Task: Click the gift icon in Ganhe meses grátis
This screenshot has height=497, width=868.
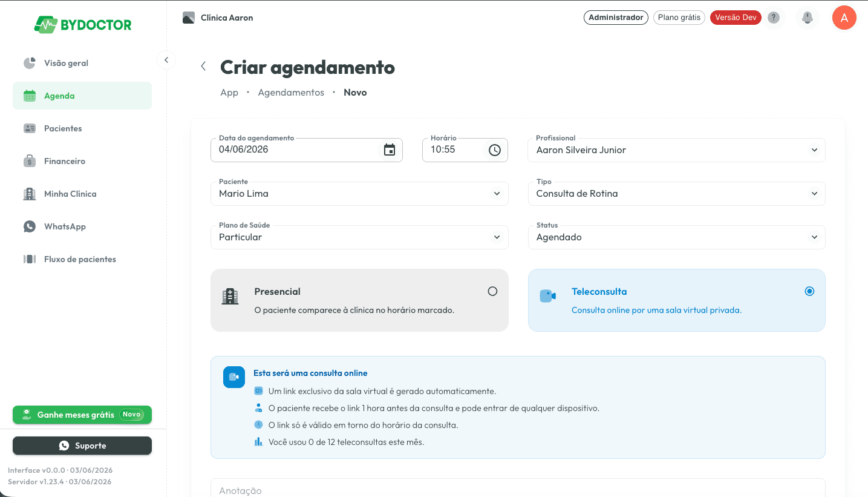Action: pos(27,415)
